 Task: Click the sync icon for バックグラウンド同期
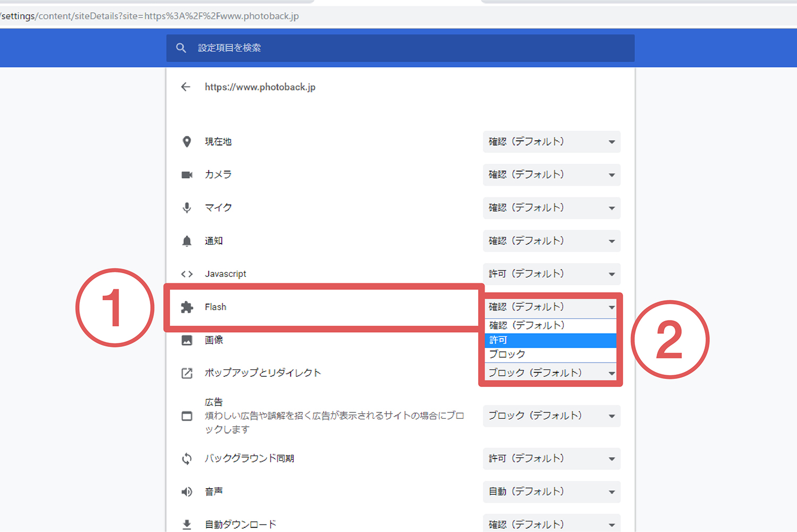point(187,459)
